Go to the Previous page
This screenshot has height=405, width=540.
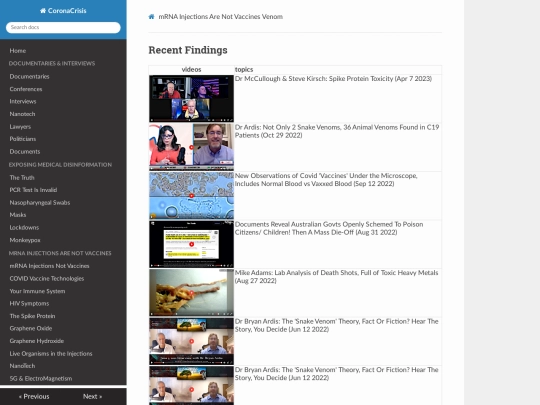[34, 396]
